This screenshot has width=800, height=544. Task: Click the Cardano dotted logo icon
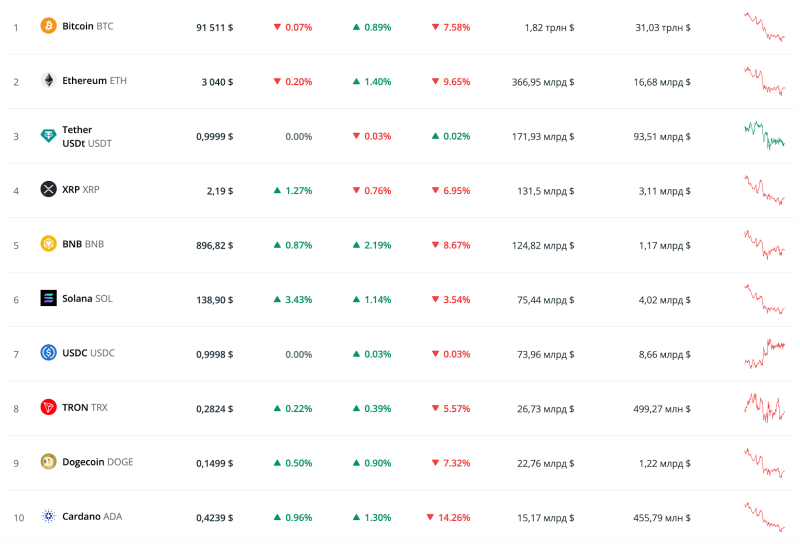point(48,516)
